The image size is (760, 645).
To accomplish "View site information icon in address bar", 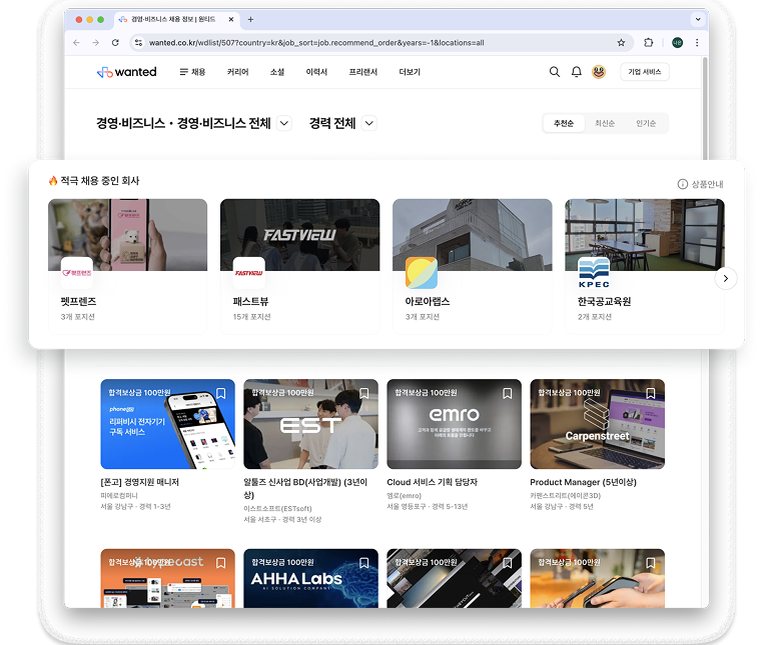I will (x=139, y=43).
